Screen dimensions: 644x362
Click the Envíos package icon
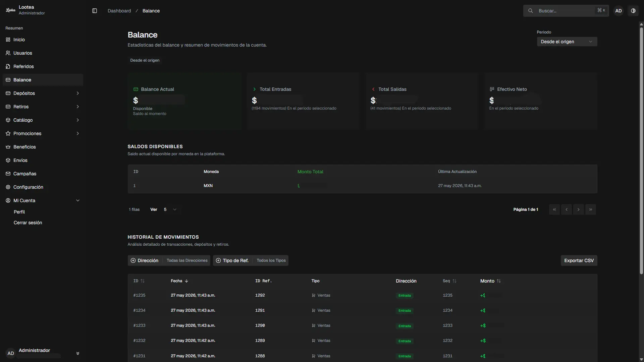[x=8, y=160]
